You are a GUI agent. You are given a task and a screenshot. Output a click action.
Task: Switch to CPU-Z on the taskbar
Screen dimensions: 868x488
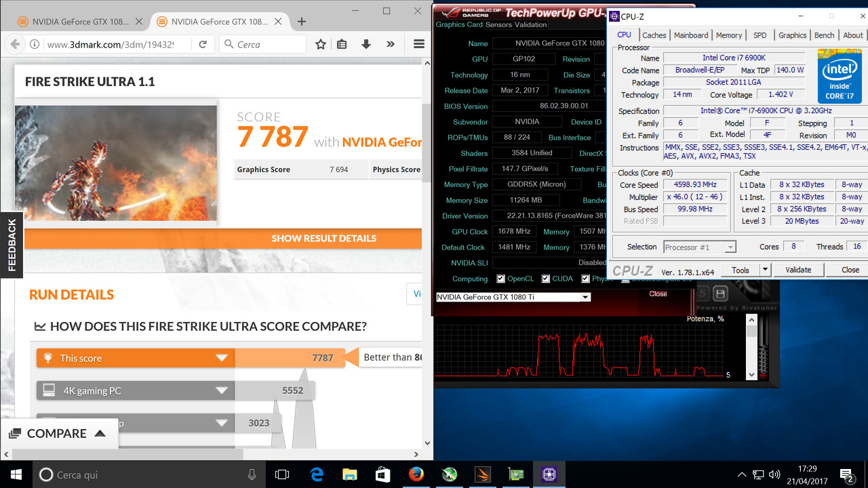pyautogui.click(x=549, y=474)
